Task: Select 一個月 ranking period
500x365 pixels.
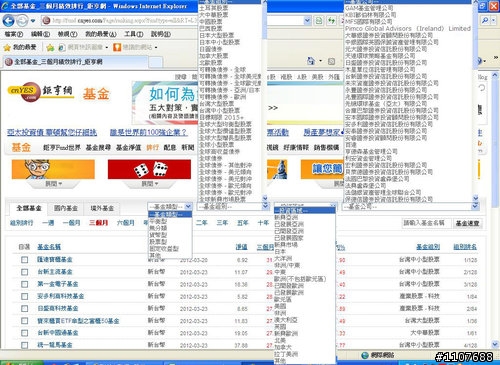Action: [x=72, y=223]
